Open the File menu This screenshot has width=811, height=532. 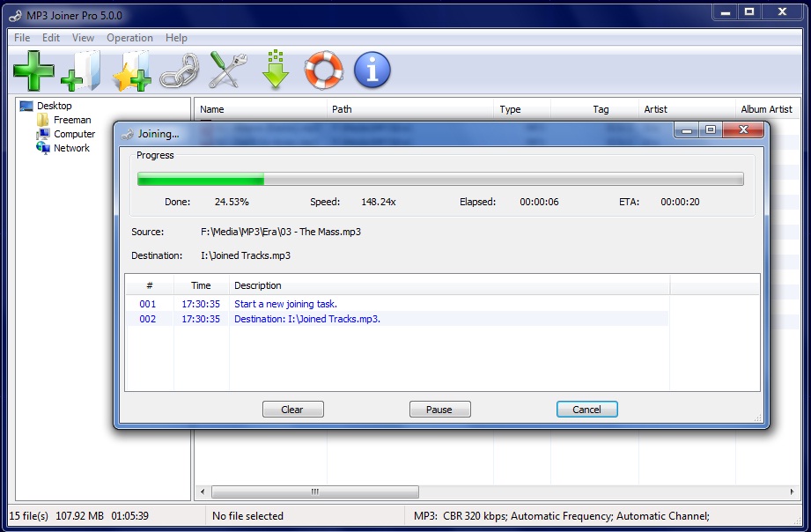(22, 38)
